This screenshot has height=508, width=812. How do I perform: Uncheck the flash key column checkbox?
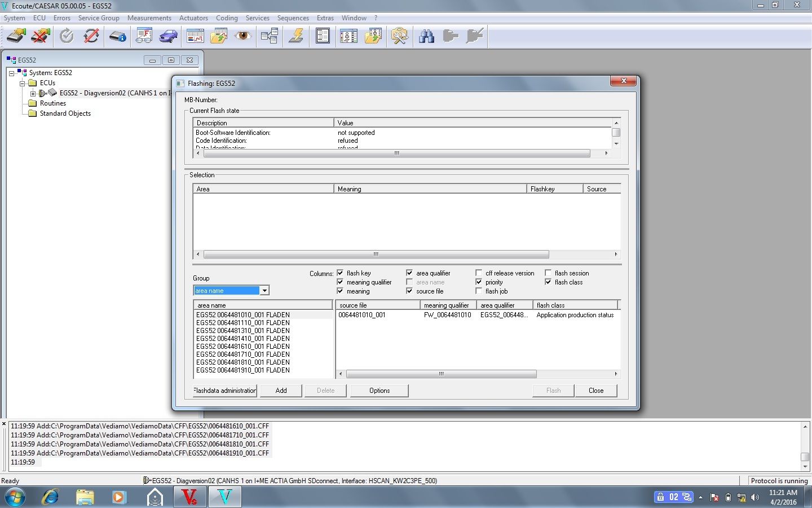click(x=340, y=273)
